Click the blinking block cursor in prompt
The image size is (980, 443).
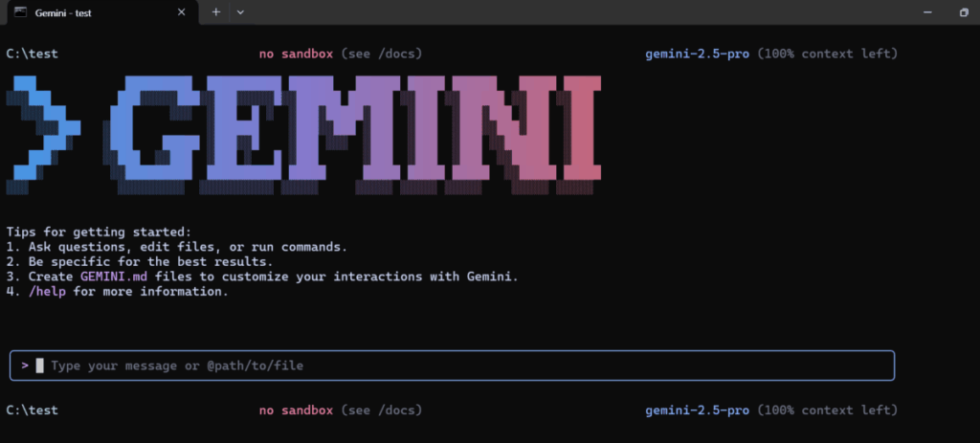[x=39, y=365]
